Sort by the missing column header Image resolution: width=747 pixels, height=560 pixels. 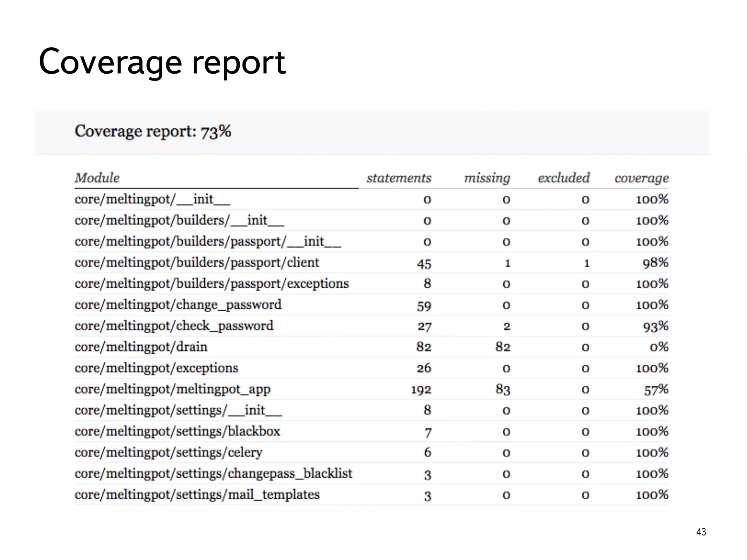point(487,178)
